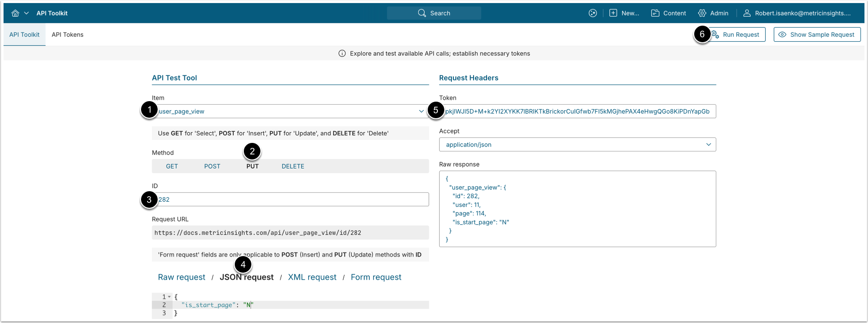The height and width of the screenshot is (323, 868).
Task: Open the Item dropdown user_page_view
Action: coord(290,111)
